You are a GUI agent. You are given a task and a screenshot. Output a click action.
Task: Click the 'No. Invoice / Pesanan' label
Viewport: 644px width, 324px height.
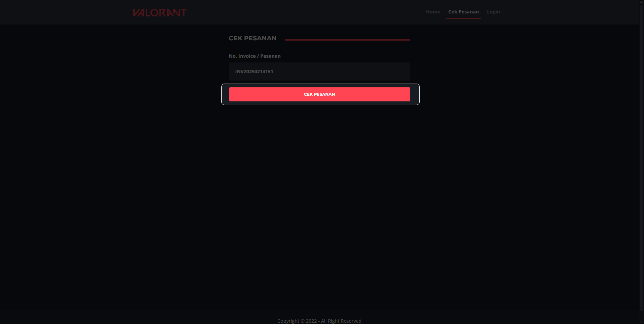(x=255, y=56)
